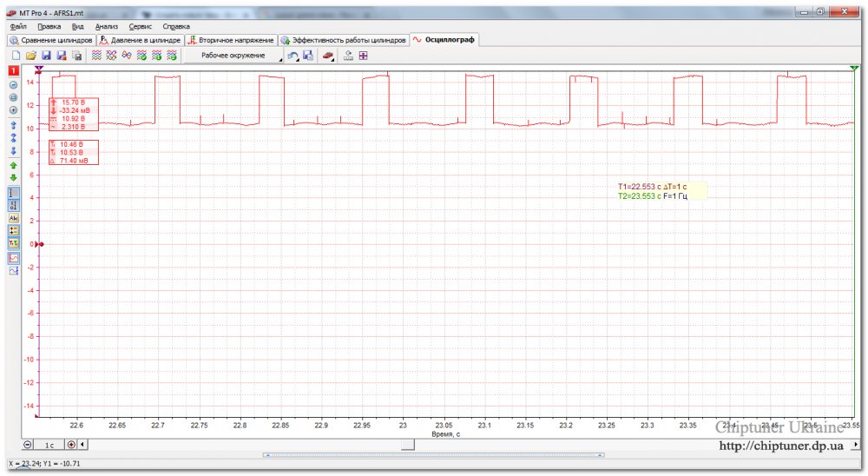Viewport: 868px width, 476px height.
Task: Click the T1=22.553 с readout
Action: tap(639, 187)
